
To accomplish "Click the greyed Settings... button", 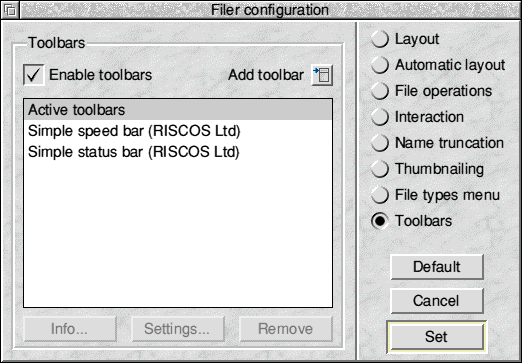I will click(178, 329).
